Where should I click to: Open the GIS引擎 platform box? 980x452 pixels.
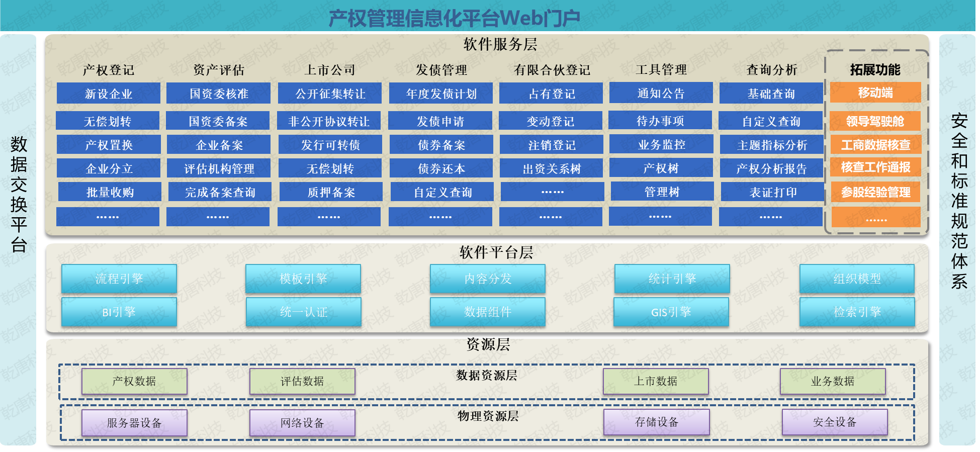(671, 312)
